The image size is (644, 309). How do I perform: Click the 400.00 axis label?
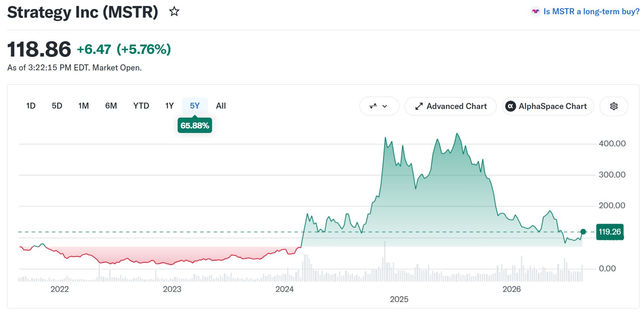click(612, 143)
